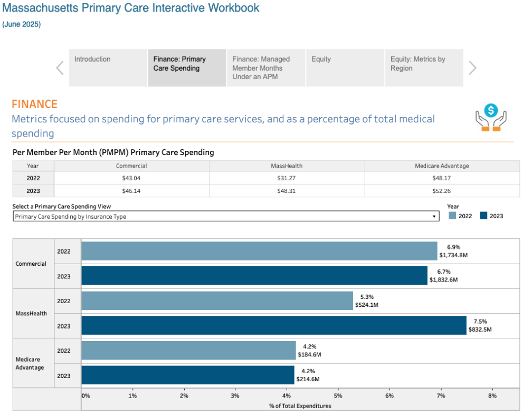
Task: Click the Medicare Advantage 2023 bar
Action: click(185, 375)
